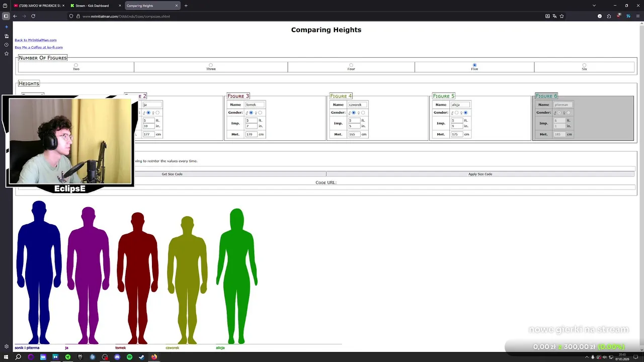
Task: Edit Figure 5 name field 'alicja'
Action: click(460, 105)
